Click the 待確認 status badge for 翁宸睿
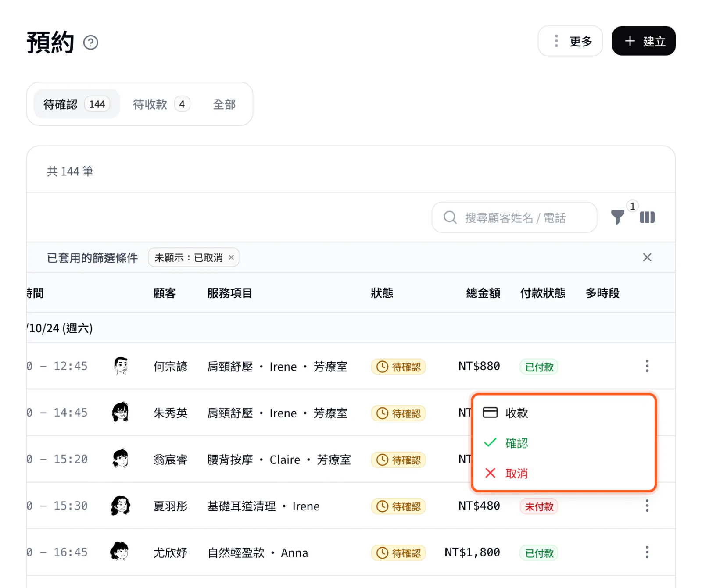702x588 pixels. (x=398, y=460)
